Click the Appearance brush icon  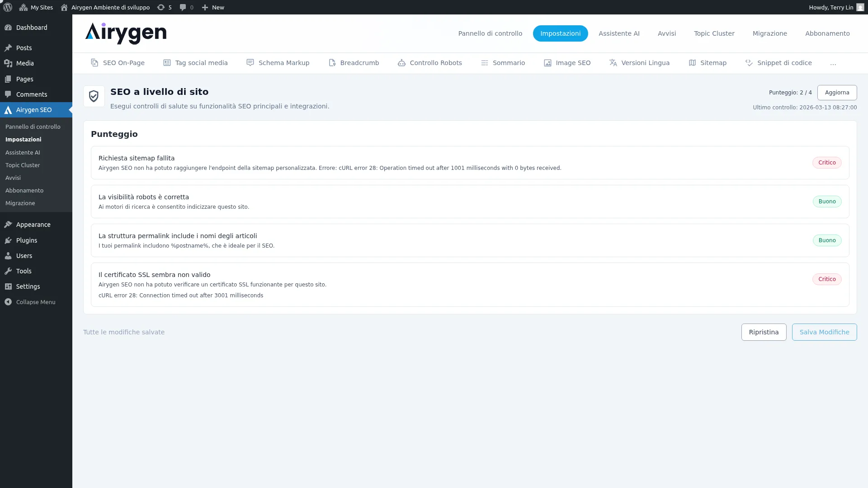tap(8, 225)
